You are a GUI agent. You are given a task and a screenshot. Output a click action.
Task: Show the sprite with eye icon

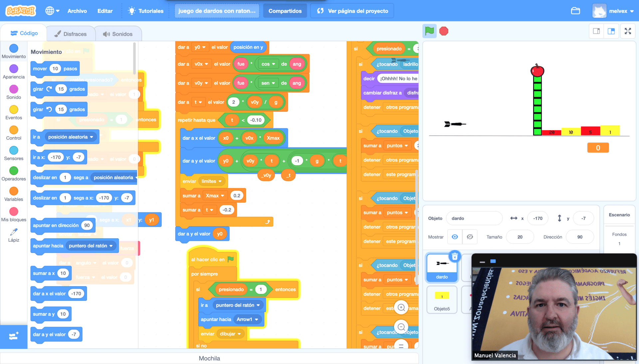pyautogui.click(x=455, y=237)
